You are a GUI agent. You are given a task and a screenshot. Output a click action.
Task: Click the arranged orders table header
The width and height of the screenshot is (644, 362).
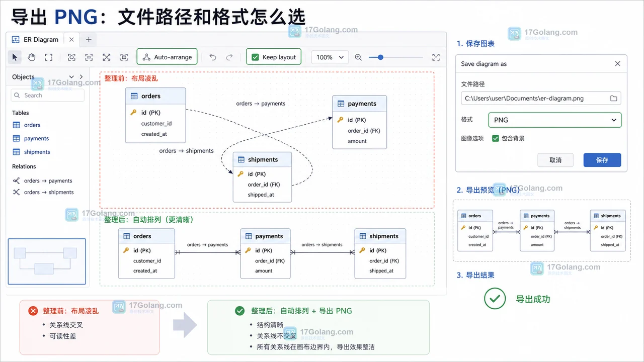coord(146,236)
